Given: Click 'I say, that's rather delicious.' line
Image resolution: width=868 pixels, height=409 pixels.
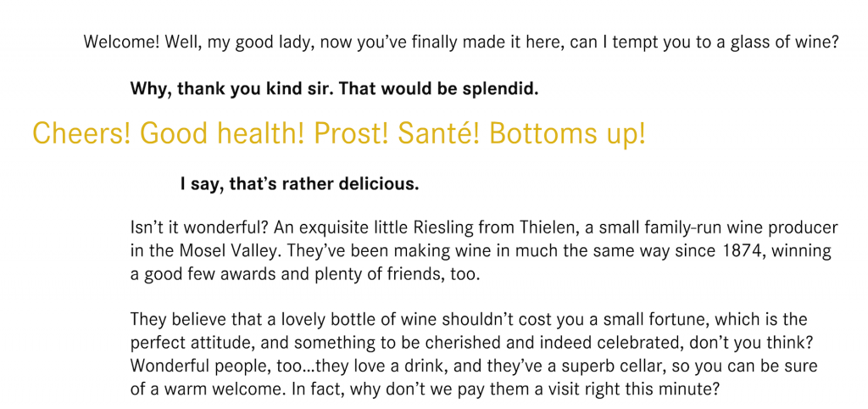Looking at the screenshot, I should click(x=299, y=183).
